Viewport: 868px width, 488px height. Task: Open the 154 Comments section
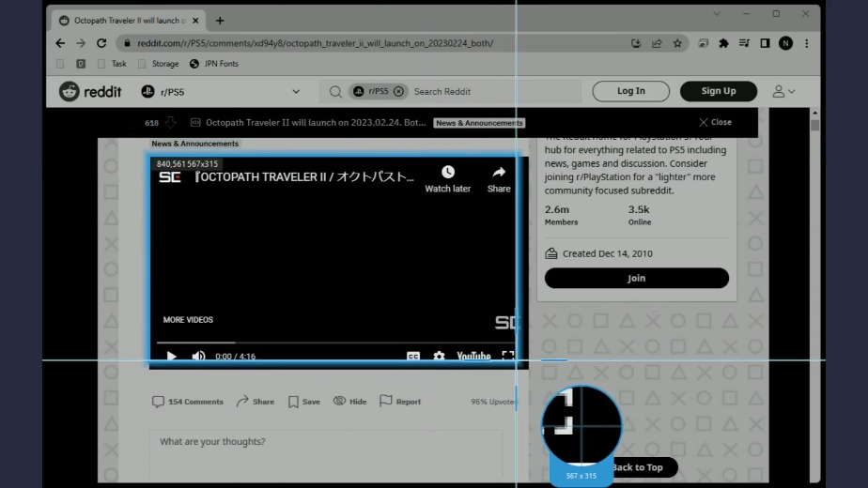[188, 402]
